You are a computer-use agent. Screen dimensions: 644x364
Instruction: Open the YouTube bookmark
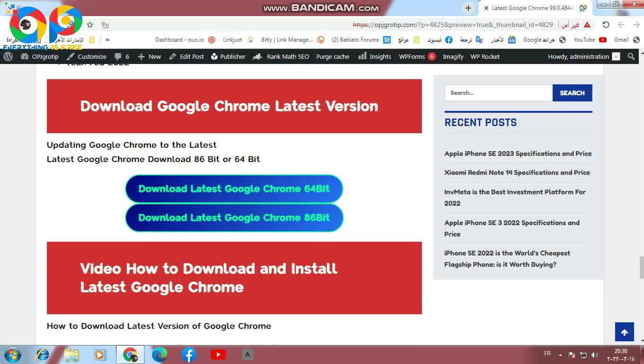point(590,40)
